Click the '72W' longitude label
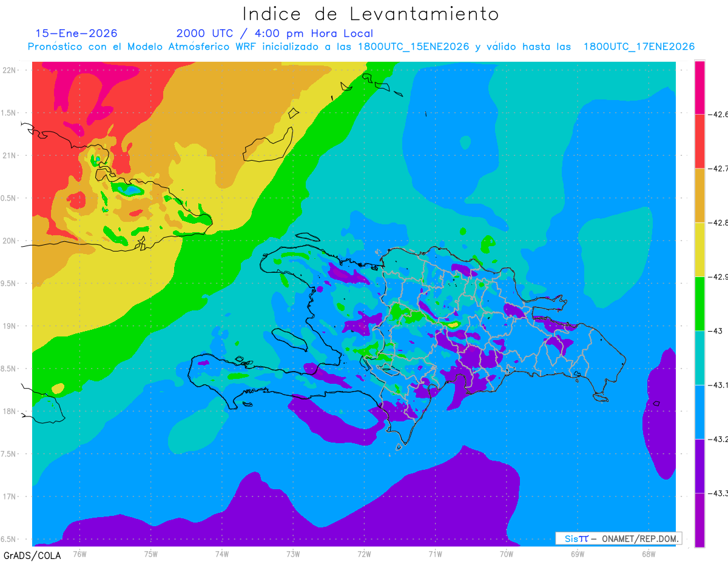The image size is (728, 562). point(364,554)
